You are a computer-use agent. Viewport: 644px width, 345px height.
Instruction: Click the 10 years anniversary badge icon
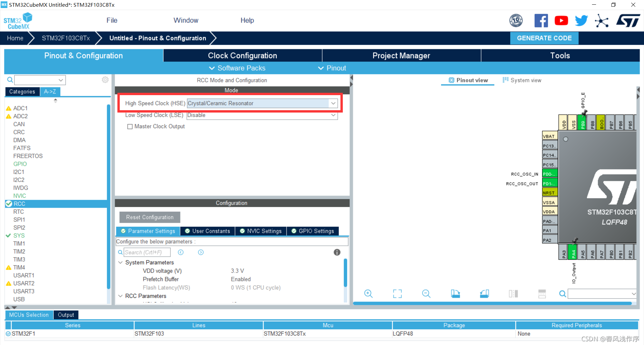click(x=516, y=21)
